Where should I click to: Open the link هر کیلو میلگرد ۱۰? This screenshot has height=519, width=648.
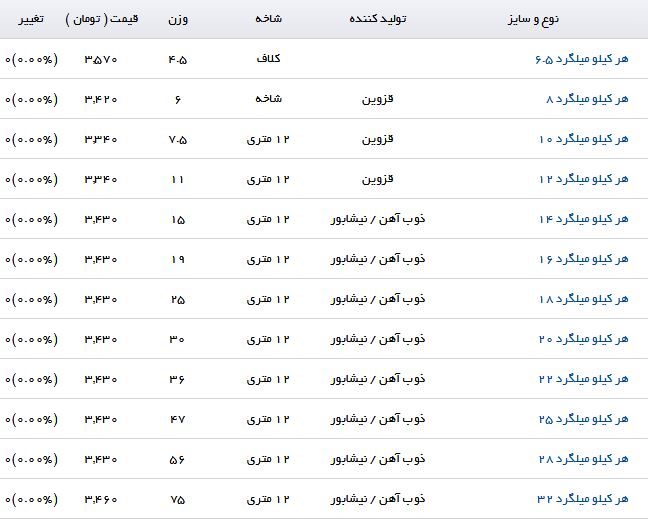click(584, 140)
